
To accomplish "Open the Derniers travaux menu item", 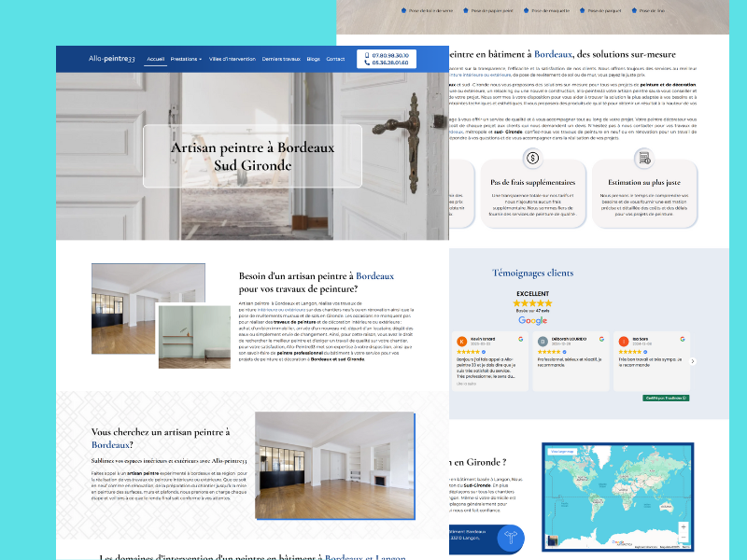I will tap(281, 59).
